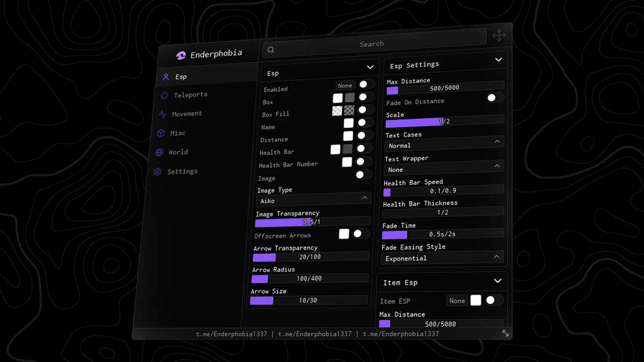Click the move window cross-arrows icon
The image size is (644, 362).
coord(499,35)
